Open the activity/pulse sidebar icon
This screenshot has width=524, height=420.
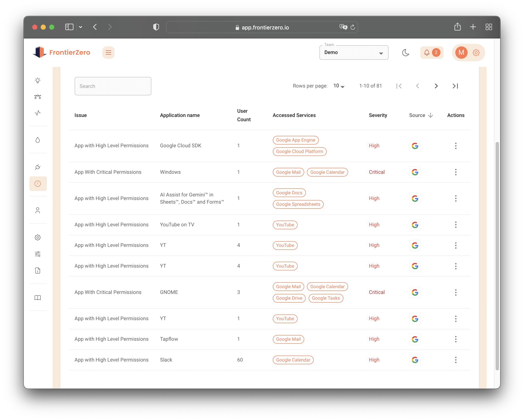[x=37, y=113]
